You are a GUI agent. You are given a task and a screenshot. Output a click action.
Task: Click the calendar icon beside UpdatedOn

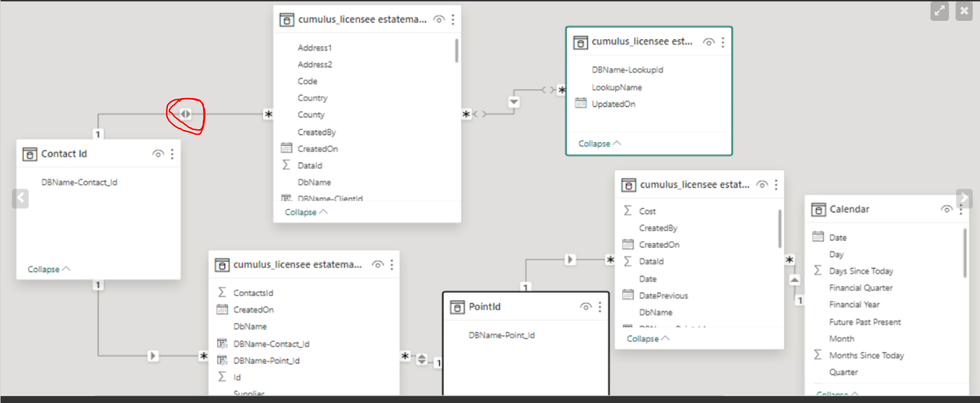(x=580, y=103)
